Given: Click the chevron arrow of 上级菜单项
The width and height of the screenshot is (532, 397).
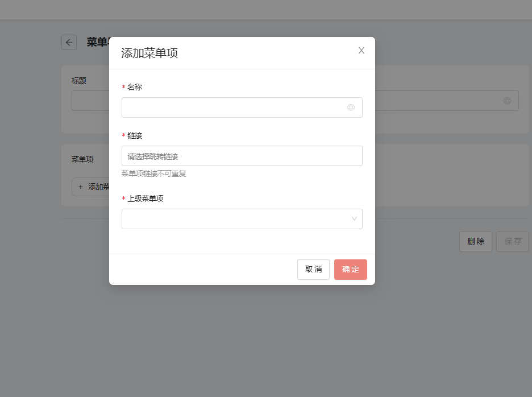Looking at the screenshot, I should click(x=354, y=219).
